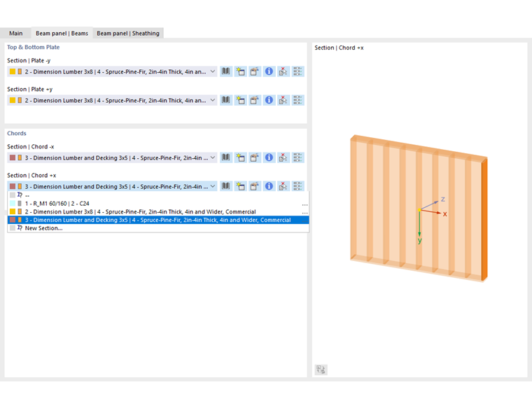Image resolution: width=532 pixels, height=408 pixels.
Task: Pick Chord +x section with the select-in-graphic icon
Action: click(283, 186)
